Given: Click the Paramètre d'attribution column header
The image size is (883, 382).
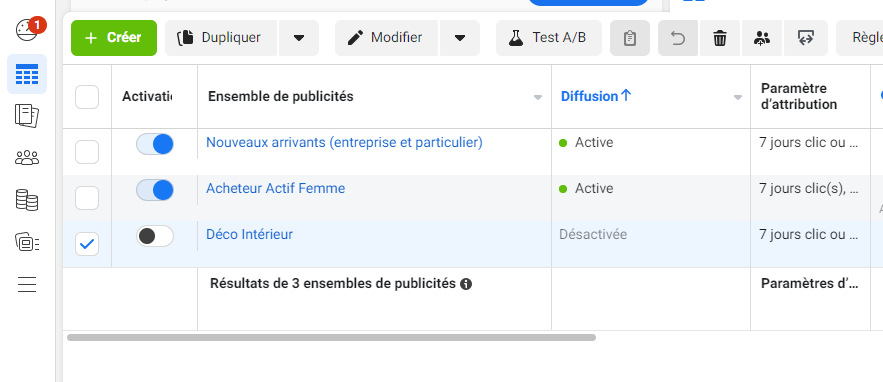Looking at the screenshot, I should (x=799, y=96).
